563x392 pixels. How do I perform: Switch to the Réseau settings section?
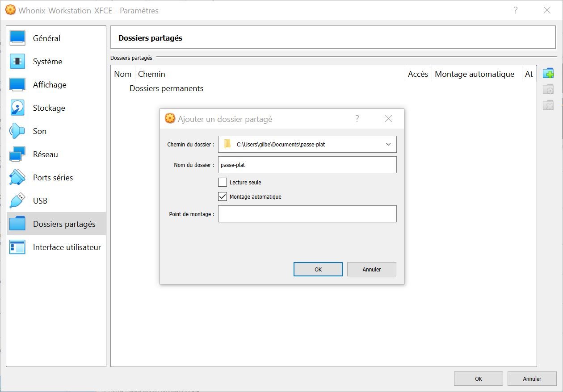click(x=56, y=154)
